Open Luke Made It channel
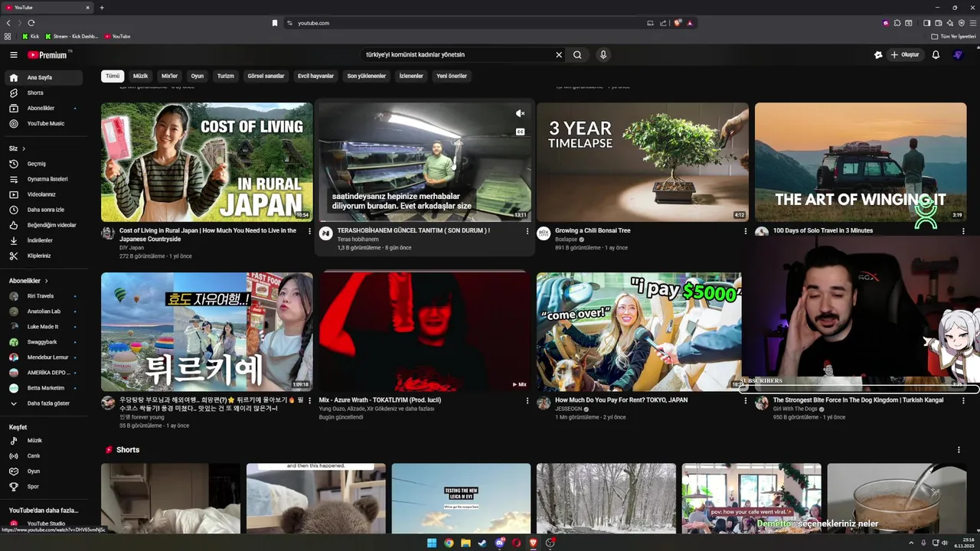Screen dimensions: 980x551 43,327
